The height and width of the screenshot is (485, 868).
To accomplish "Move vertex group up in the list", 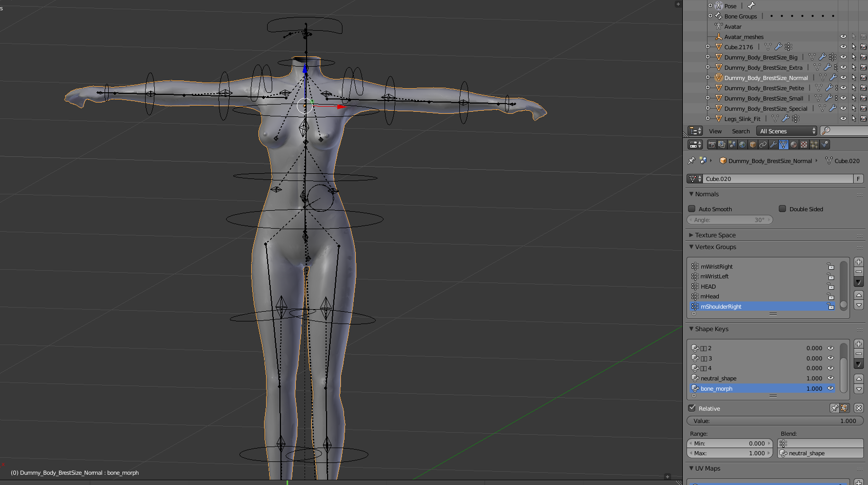I will click(x=859, y=295).
